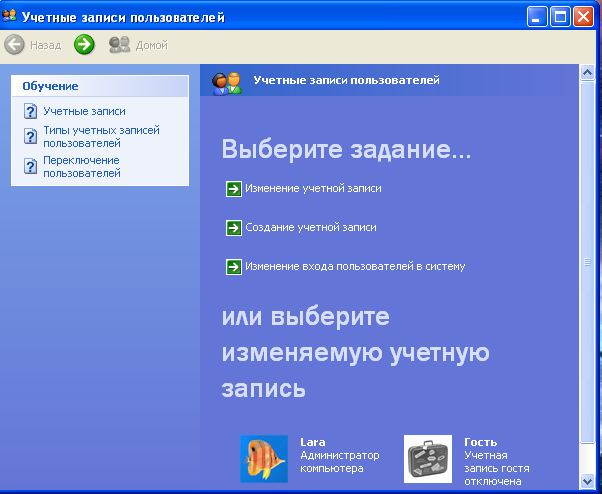The image size is (602, 494).
Task: Click help icon beside "Переключение пользователей"
Action: coord(30,167)
